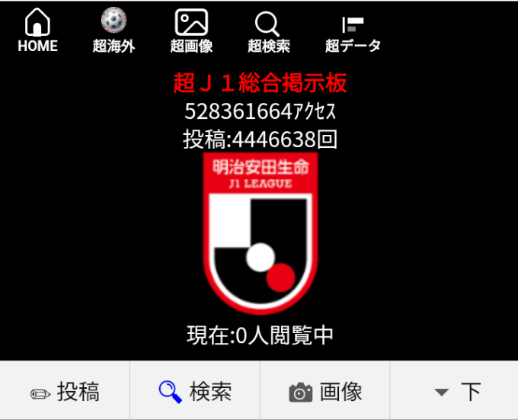Click the blue magnifier icon beside 検索
518x420 pixels.
[x=170, y=392]
